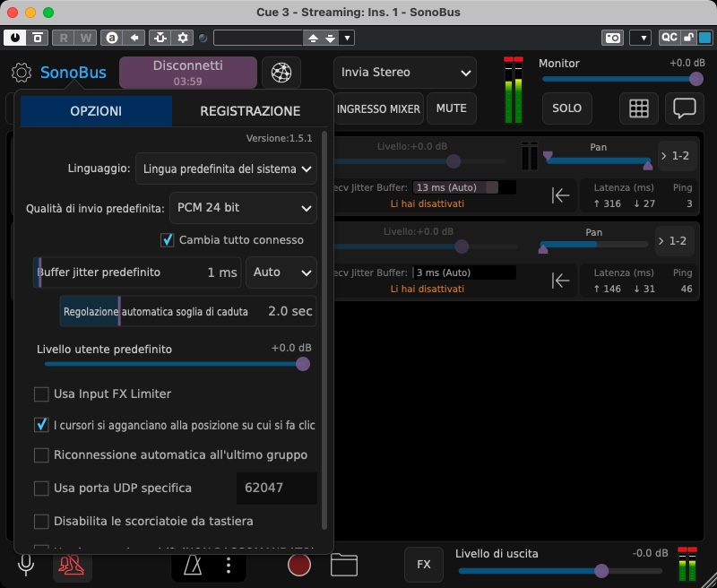Click the settings gear icon beside SonoBus
The height and width of the screenshot is (588, 717).
[22, 73]
